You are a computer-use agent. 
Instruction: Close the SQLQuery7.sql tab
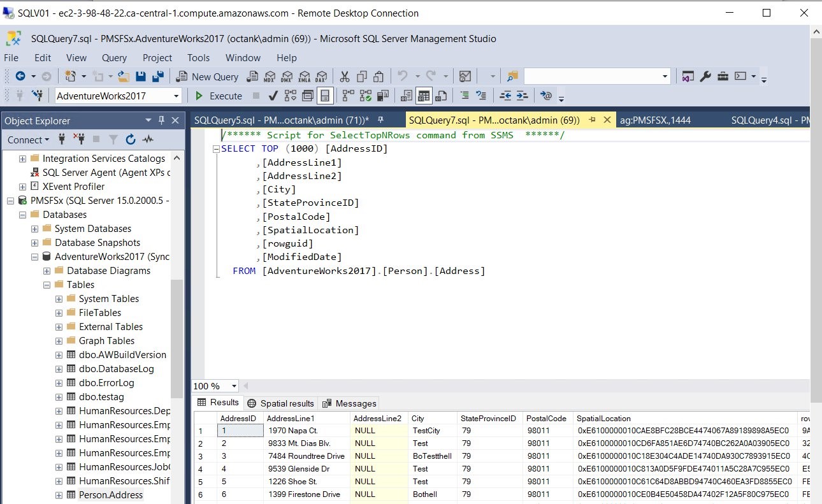click(x=607, y=120)
